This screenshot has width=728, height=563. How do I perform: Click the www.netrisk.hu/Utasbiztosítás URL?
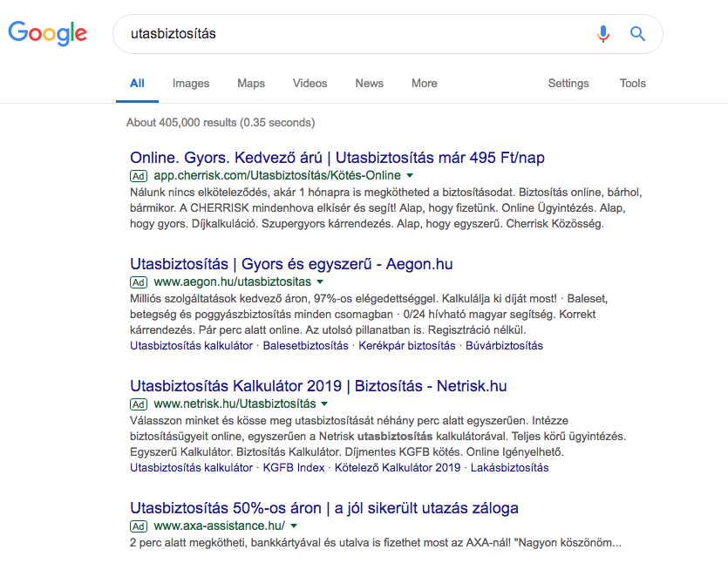[235, 404]
